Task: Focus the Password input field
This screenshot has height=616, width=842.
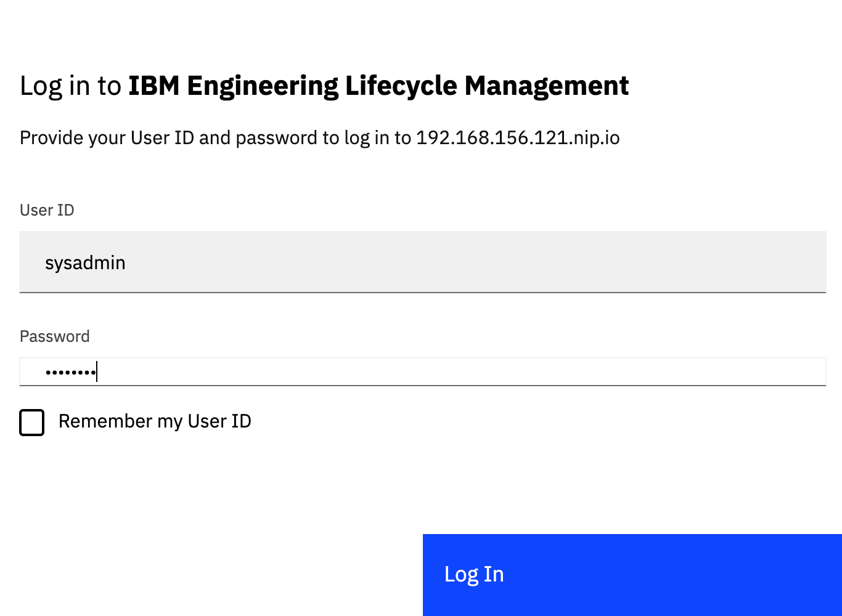Action: click(422, 372)
